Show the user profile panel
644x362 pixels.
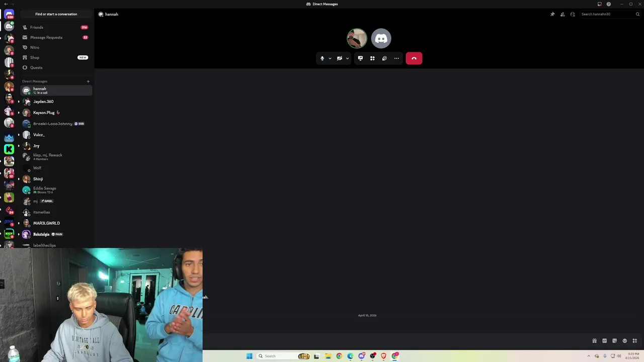(x=573, y=14)
